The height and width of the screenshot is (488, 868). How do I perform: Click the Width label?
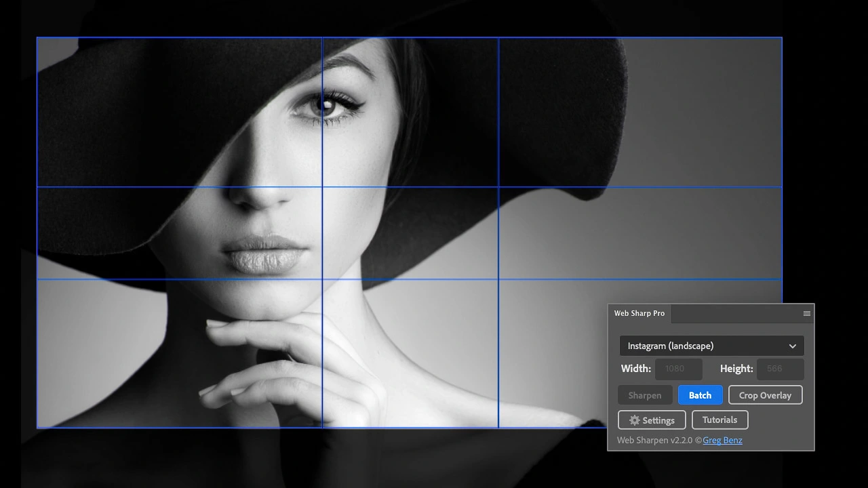pos(635,369)
